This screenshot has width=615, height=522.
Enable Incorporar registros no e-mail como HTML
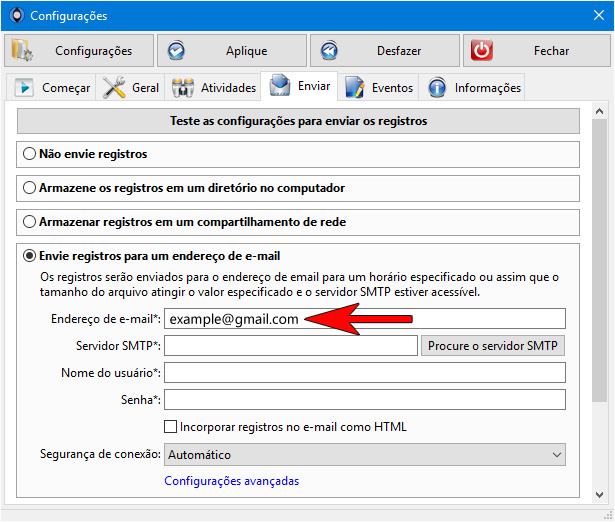pyautogui.click(x=170, y=427)
